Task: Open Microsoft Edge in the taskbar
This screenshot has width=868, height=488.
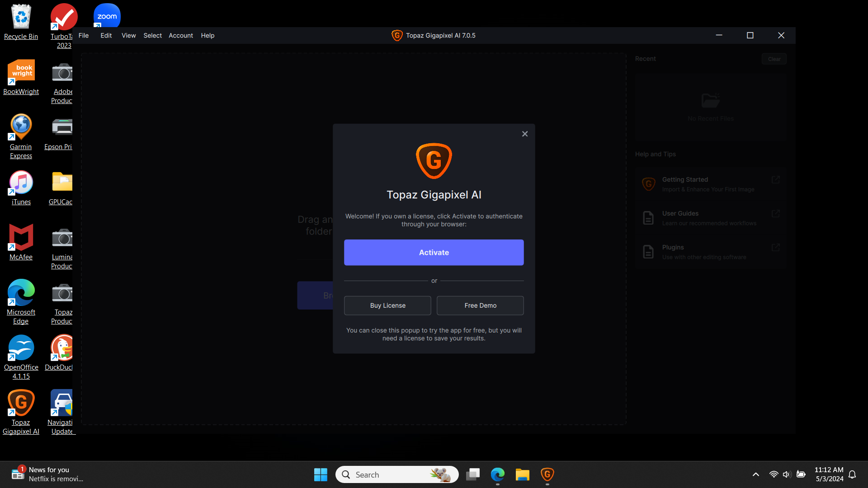Action: [497, 474]
